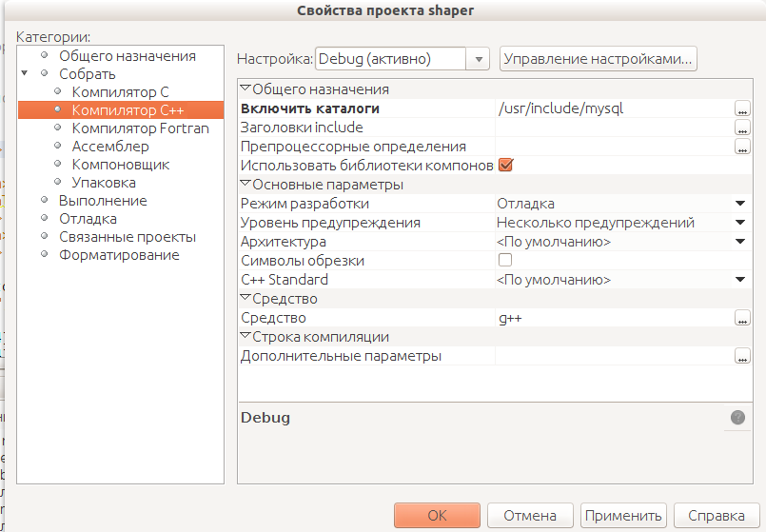Open the Отладка category

pos(88,219)
